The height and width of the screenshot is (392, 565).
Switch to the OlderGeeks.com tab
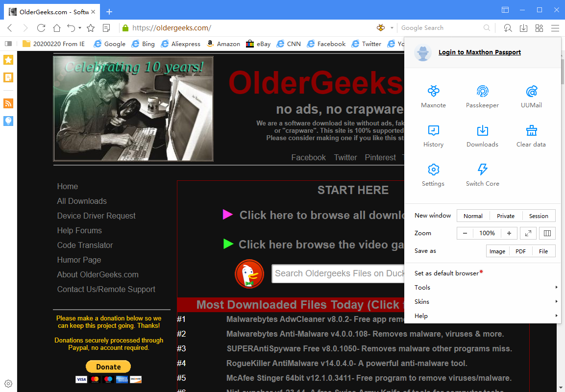51,12
